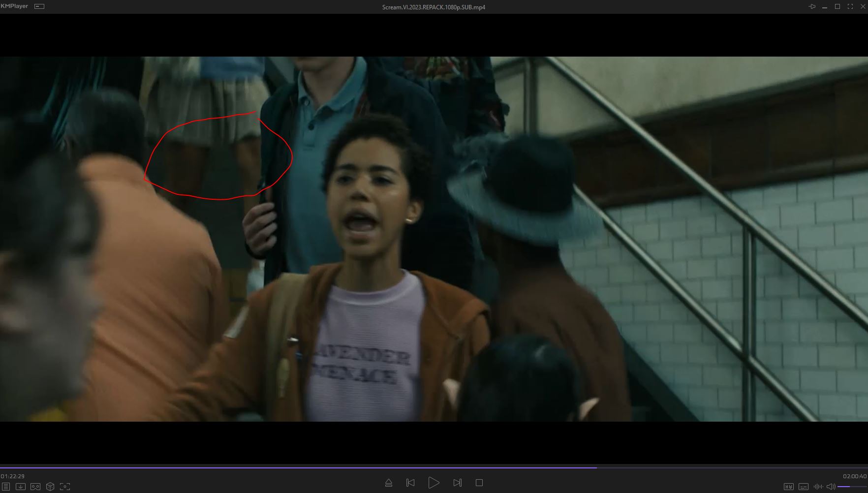Screen dimensions: 868x493
Task: Toggle subtitles display icon
Action: coord(803,487)
